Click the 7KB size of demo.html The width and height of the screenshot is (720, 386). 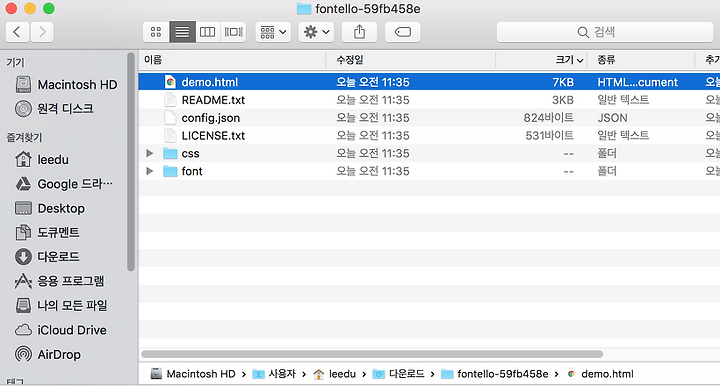pos(563,82)
